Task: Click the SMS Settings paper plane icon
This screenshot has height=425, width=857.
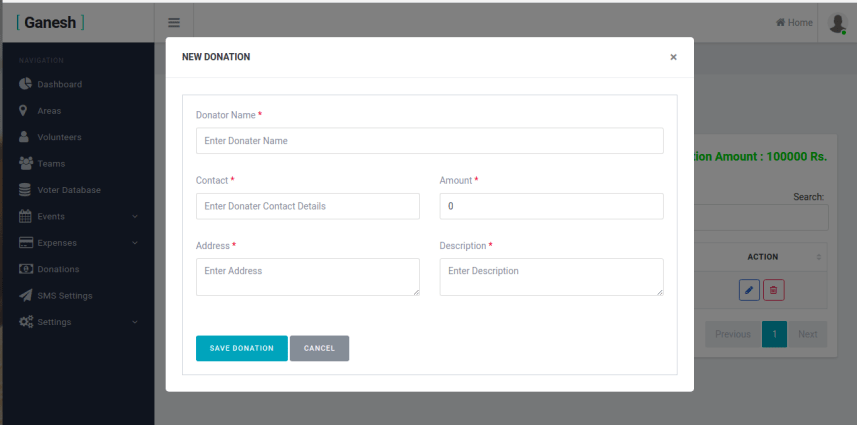Action: coord(26,295)
